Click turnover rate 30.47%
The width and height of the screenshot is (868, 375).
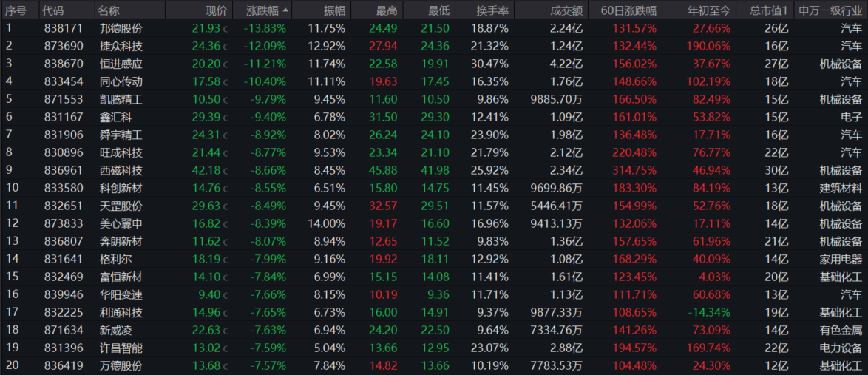click(x=489, y=64)
